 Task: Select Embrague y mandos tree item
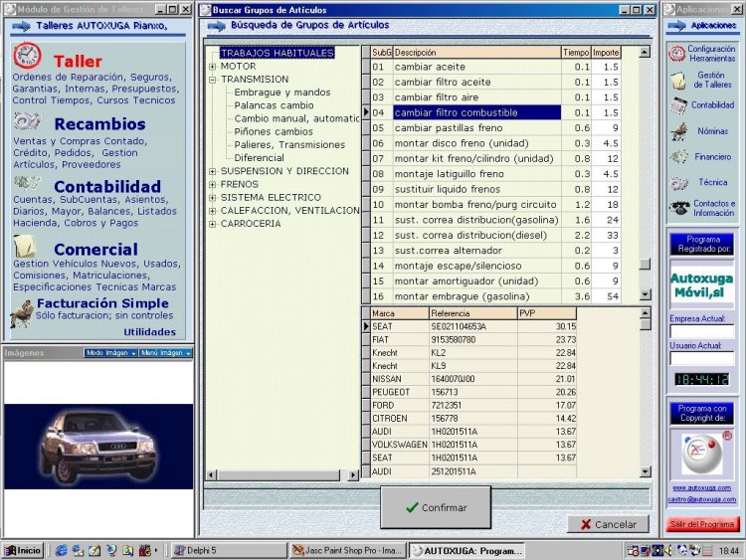click(x=282, y=93)
